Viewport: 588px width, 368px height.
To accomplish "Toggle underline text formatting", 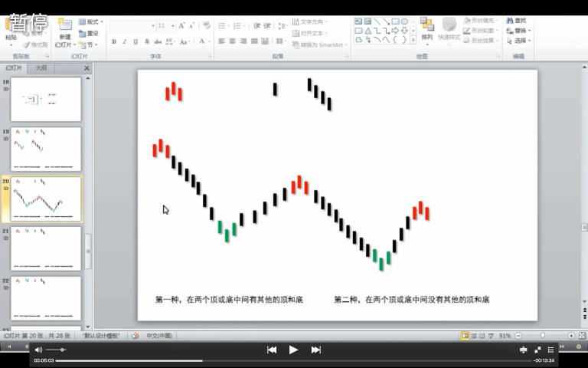I will [136, 41].
